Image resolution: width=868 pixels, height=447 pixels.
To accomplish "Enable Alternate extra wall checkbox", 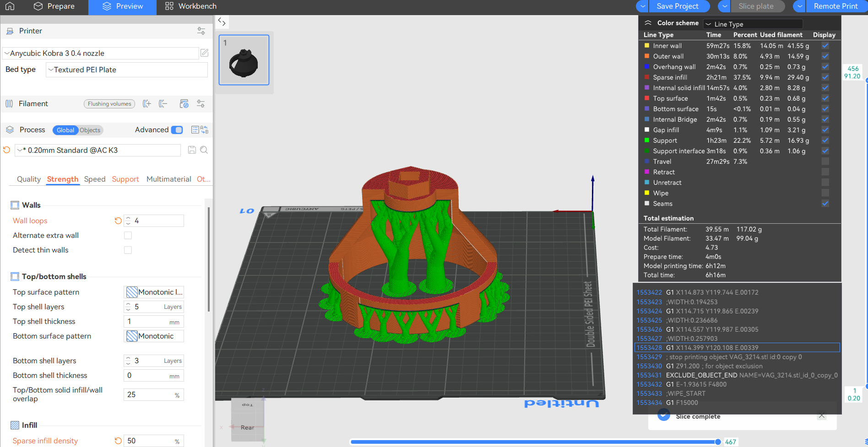I will (128, 235).
